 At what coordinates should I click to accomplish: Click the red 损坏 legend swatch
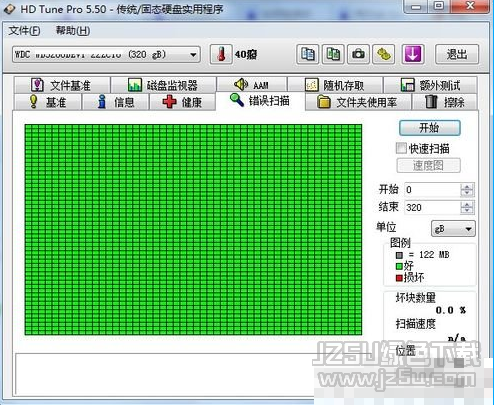click(x=399, y=278)
